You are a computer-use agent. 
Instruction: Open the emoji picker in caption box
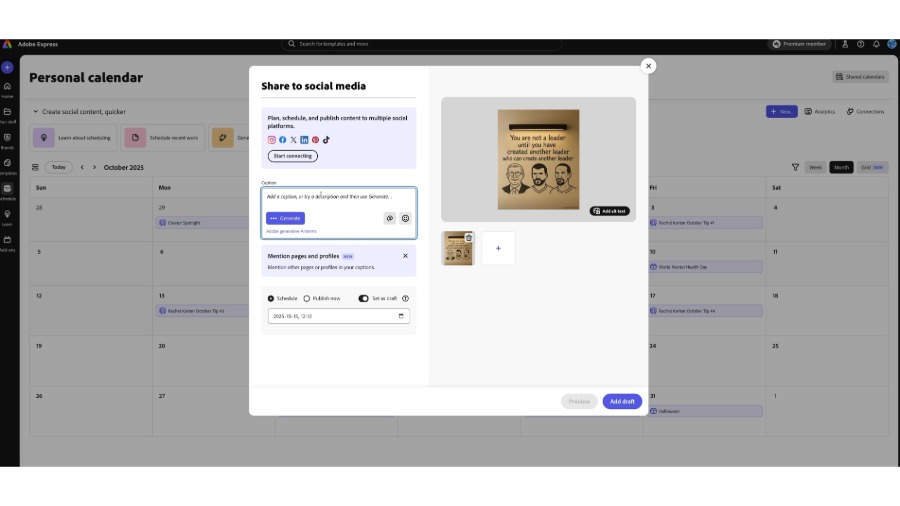pos(405,218)
